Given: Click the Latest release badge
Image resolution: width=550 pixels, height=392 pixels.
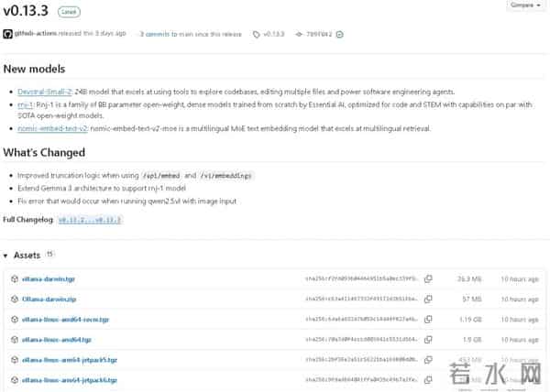Looking at the screenshot, I should [69, 12].
